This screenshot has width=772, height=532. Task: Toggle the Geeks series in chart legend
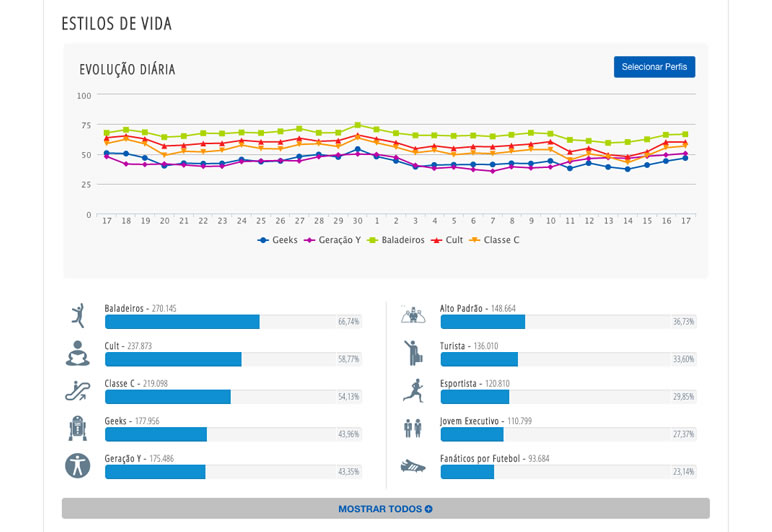pyautogui.click(x=278, y=240)
